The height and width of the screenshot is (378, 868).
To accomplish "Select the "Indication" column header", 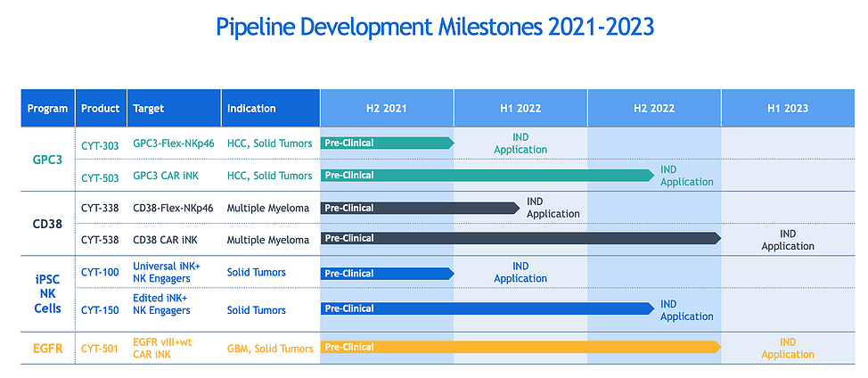I will pos(270,109).
